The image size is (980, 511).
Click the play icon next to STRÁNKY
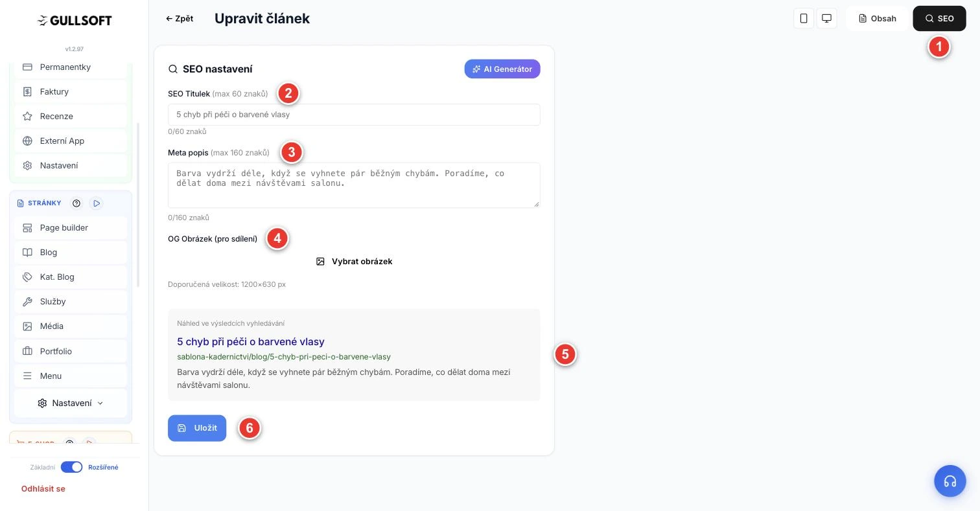[x=97, y=203]
